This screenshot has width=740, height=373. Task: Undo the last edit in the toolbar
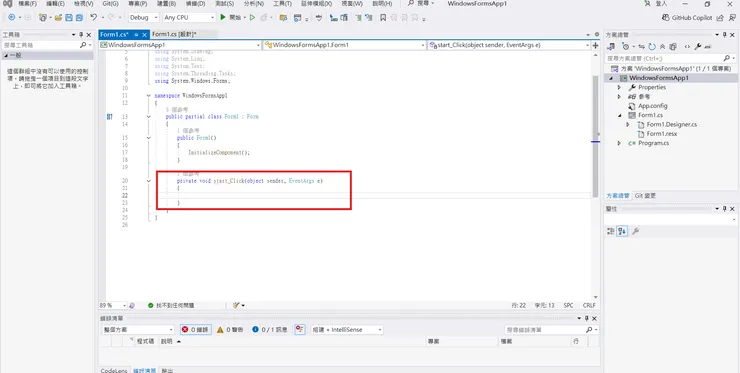tap(93, 17)
